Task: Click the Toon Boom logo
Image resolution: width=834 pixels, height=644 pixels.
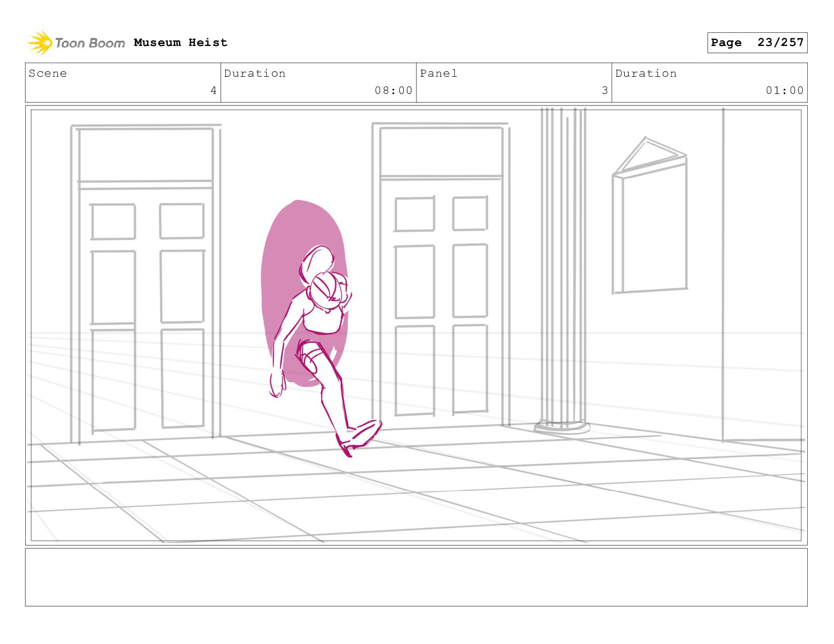Action: (x=76, y=42)
